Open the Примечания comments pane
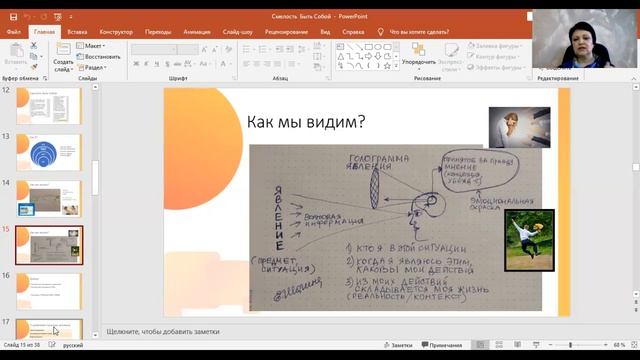The width and height of the screenshot is (640, 360). click(442, 345)
